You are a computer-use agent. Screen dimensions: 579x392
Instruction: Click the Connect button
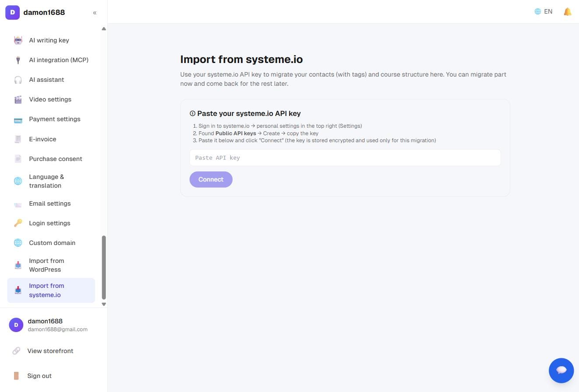211,179
